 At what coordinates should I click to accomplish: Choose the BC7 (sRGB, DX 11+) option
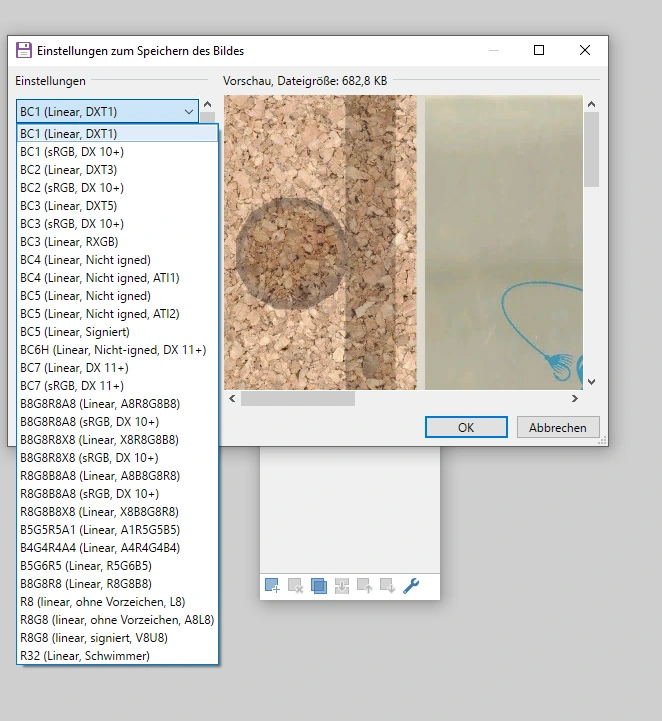[71, 386]
